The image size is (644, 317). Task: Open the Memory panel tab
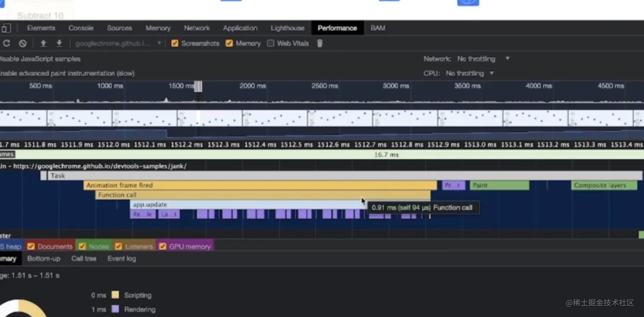point(158,28)
